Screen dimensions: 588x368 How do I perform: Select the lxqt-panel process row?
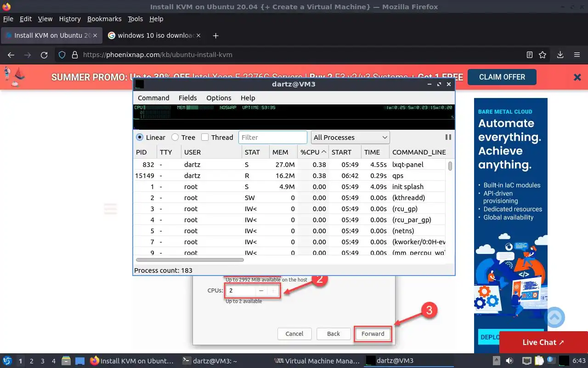click(289, 164)
